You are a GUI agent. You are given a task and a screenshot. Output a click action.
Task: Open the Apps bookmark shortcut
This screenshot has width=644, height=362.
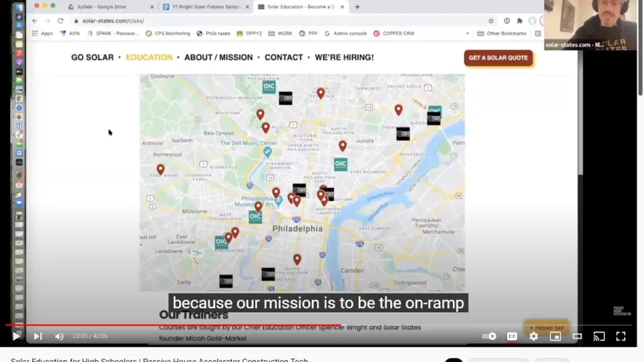pos(42,33)
